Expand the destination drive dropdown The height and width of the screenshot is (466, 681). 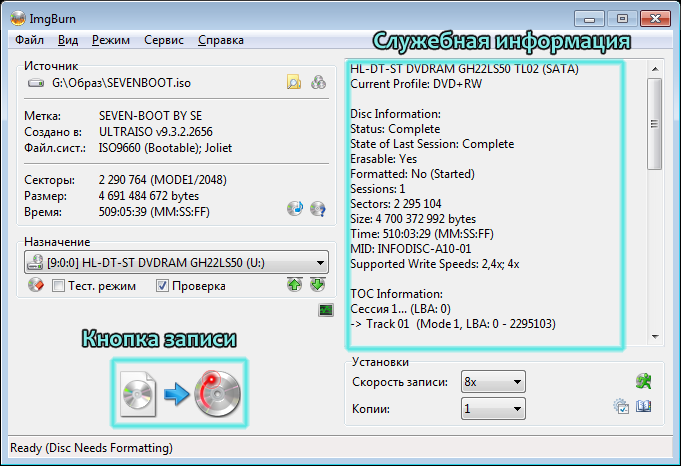pos(319,263)
